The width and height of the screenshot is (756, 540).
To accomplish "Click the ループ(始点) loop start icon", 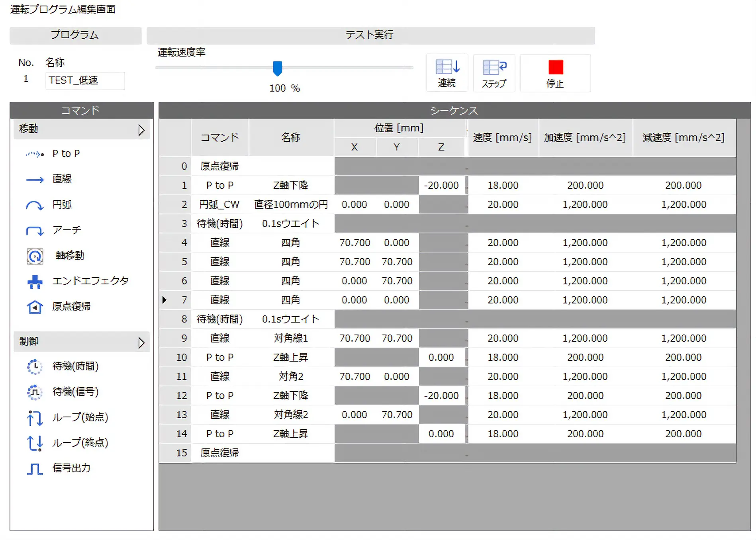I will click(35, 418).
